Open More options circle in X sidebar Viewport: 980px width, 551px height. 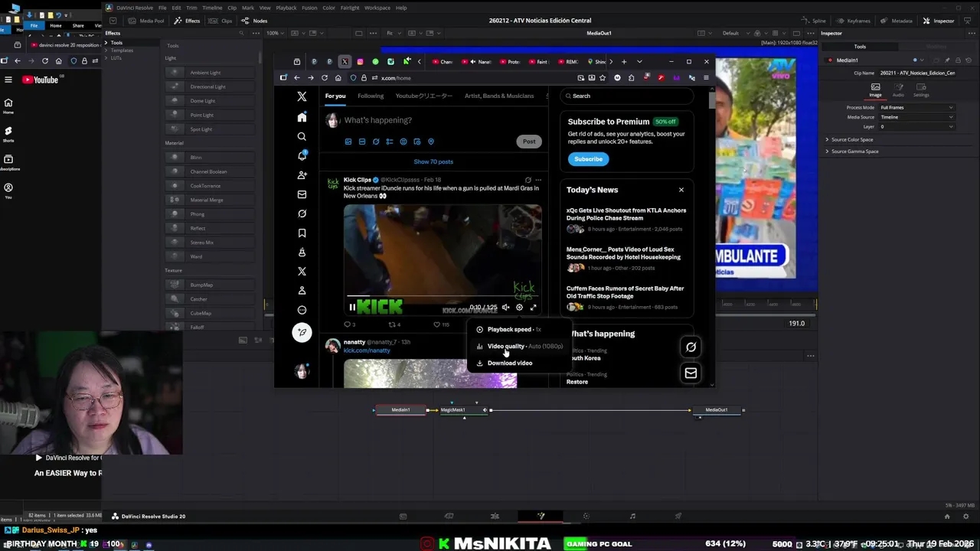pos(302,310)
